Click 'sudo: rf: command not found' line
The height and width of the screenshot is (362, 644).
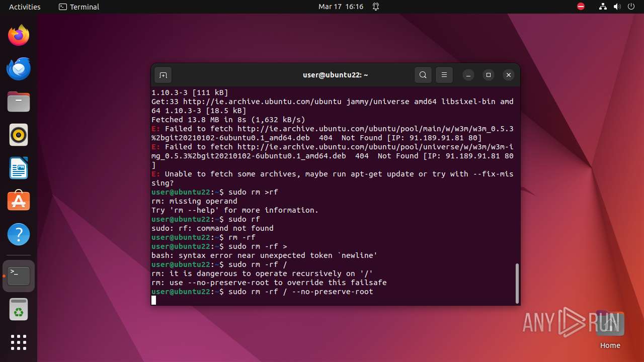(x=212, y=228)
